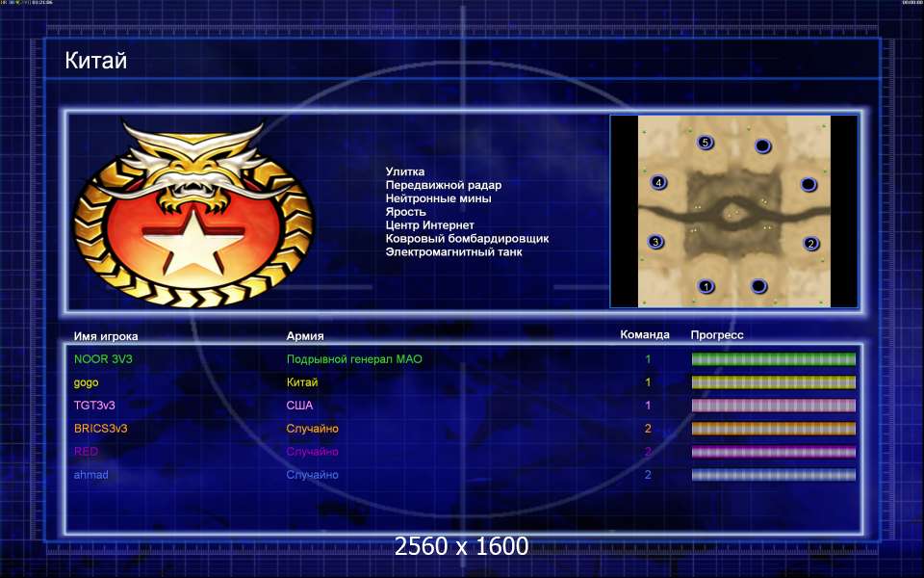Select player RED
924x578 pixels.
coord(86,451)
